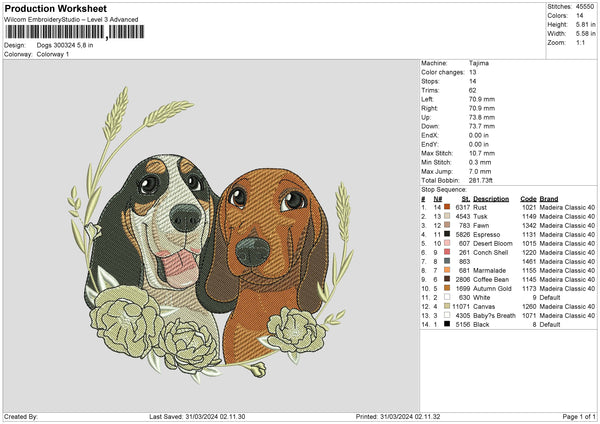
Task: Pick the Conch Shell swatch
Action: pos(447,252)
